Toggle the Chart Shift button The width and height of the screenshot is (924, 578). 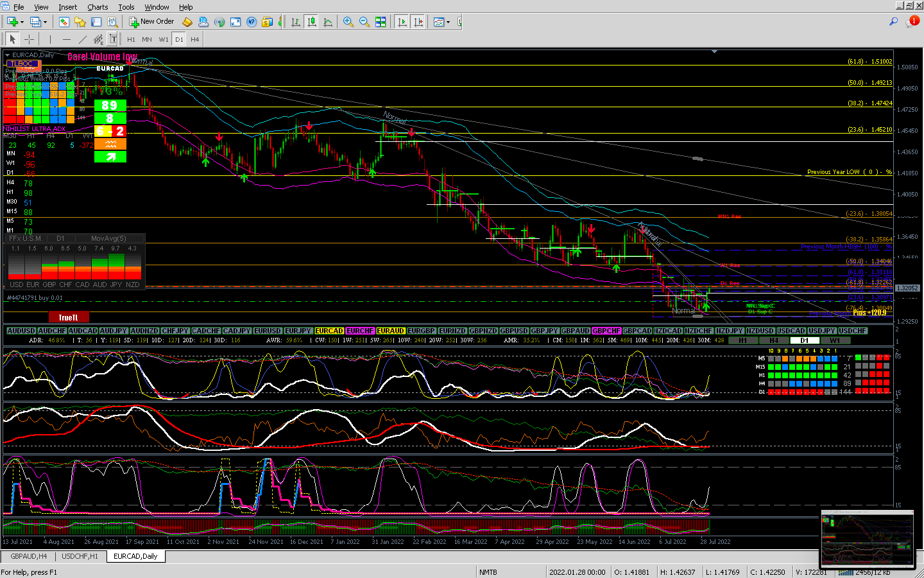point(418,22)
